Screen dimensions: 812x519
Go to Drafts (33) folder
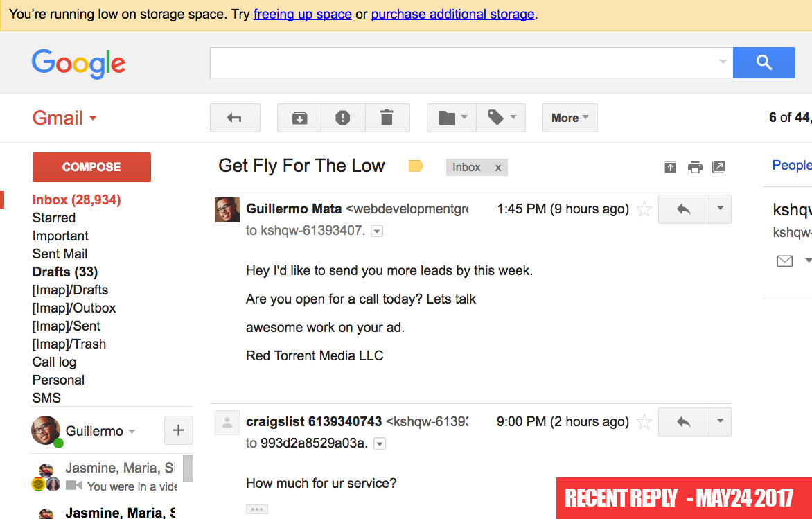tap(64, 272)
